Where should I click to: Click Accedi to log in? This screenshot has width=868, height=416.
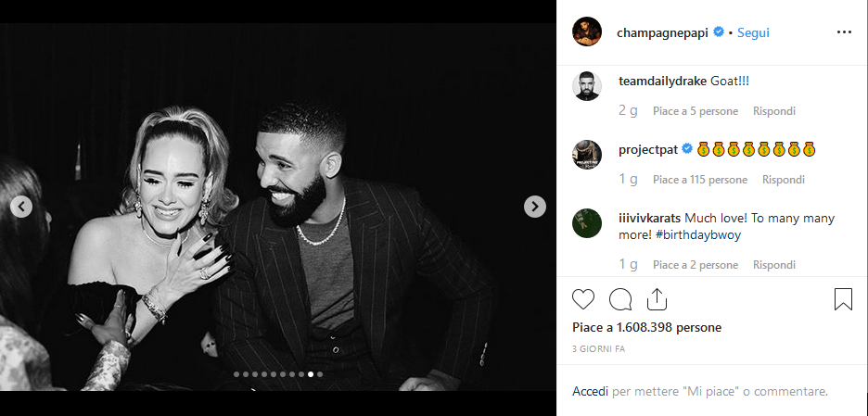click(590, 392)
